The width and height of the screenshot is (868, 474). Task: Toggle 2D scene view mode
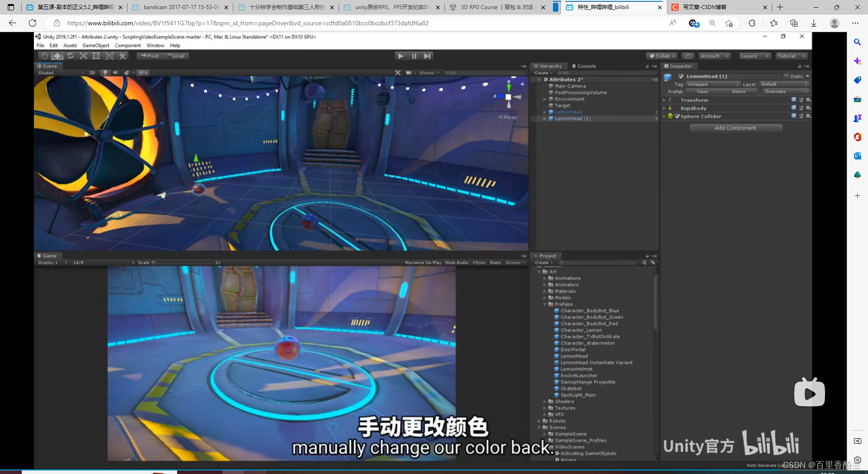(92, 72)
